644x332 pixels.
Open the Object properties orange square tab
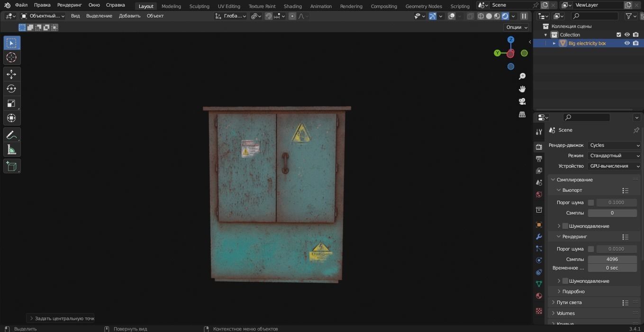539,225
